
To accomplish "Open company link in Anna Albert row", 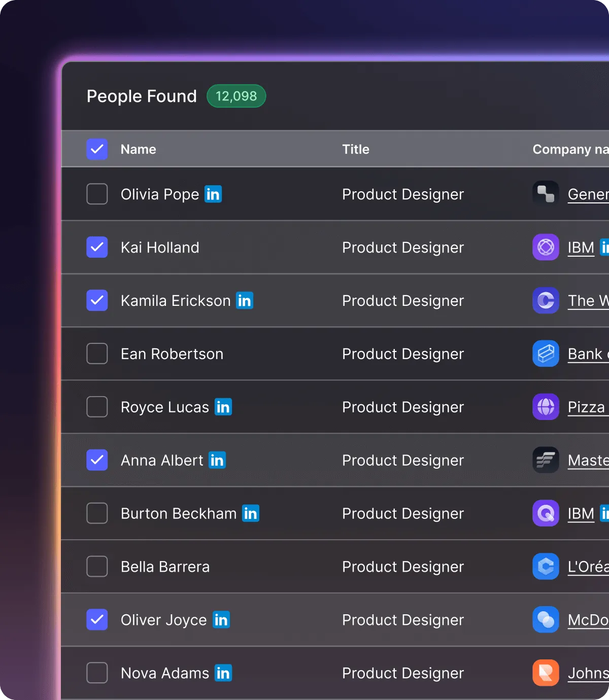I will pyautogui.click(x=588, y=461).
